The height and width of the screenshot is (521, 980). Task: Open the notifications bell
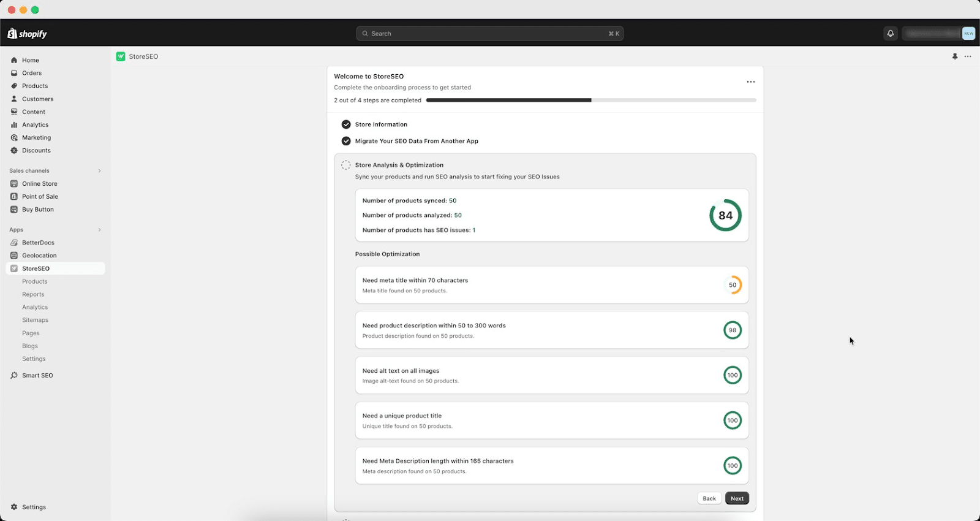[x=891, y=34]
